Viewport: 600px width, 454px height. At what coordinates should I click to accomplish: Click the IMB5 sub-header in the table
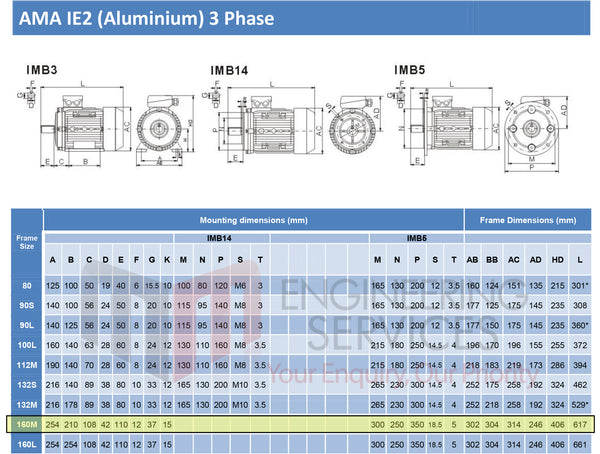coord(417,238)
